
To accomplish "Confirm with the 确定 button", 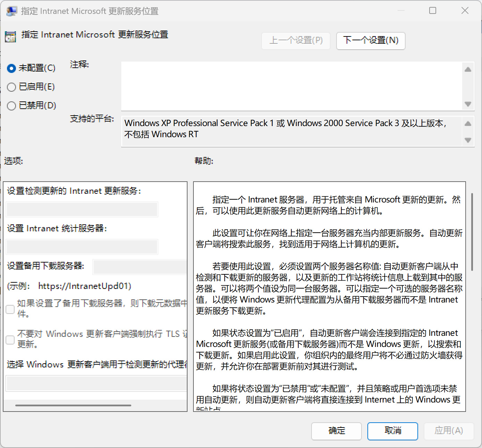I will coord(336,431).
